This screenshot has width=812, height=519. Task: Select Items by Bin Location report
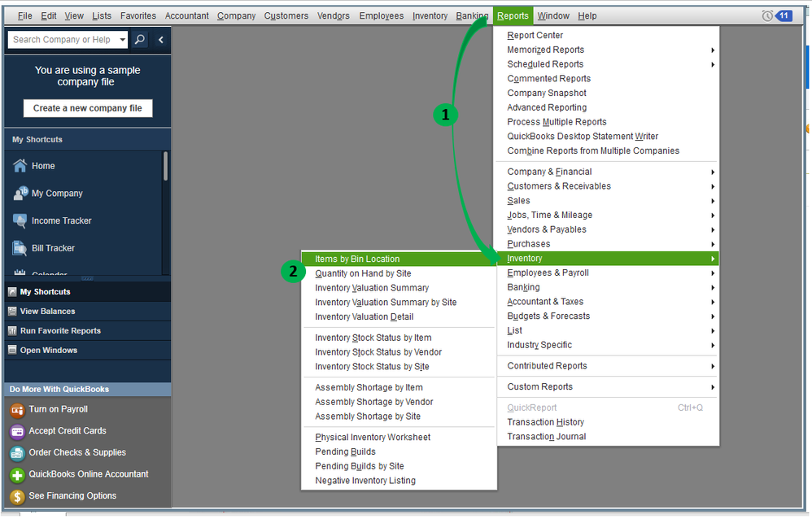pos(399,259)
